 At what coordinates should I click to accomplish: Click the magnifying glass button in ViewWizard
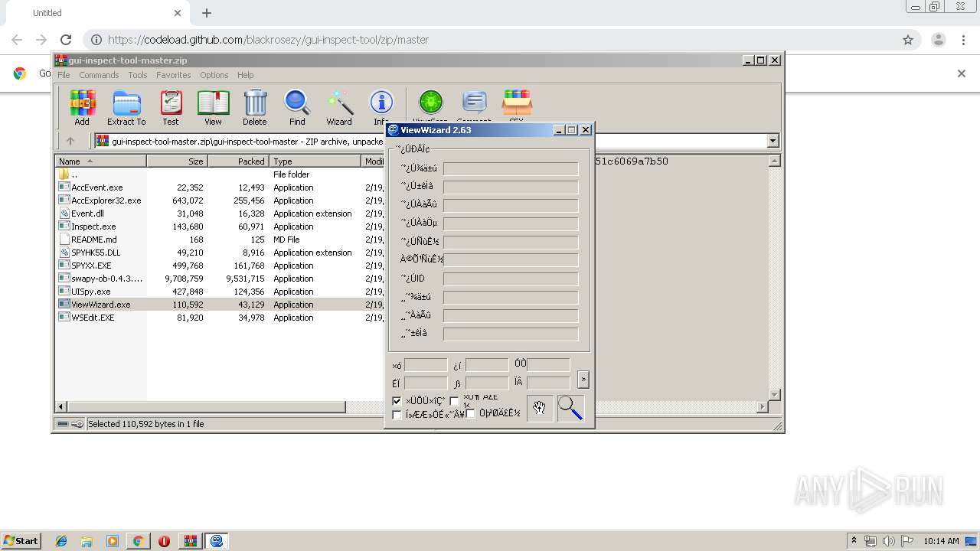click(570, 408)
